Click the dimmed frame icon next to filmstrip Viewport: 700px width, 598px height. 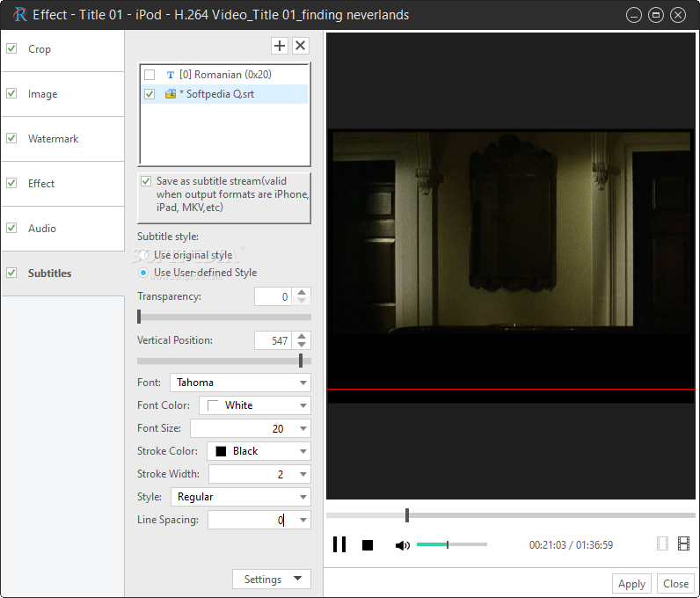coord(662,543)
